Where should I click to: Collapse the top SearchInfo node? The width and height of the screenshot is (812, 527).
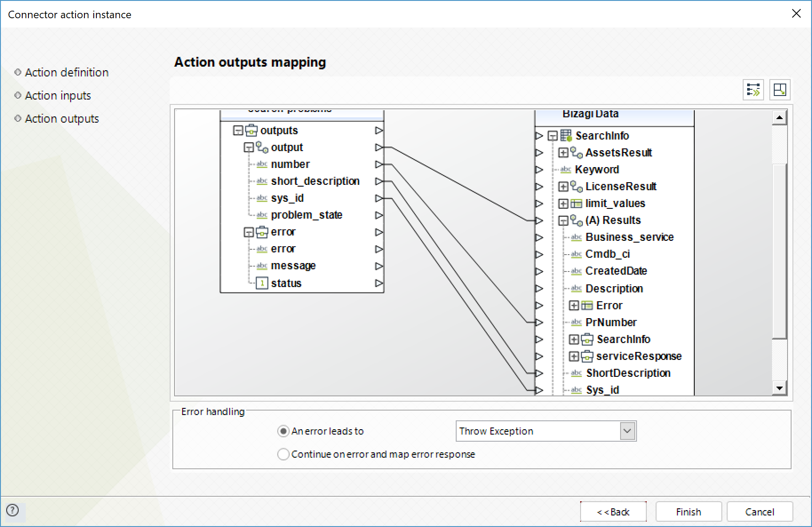[553, 136]
